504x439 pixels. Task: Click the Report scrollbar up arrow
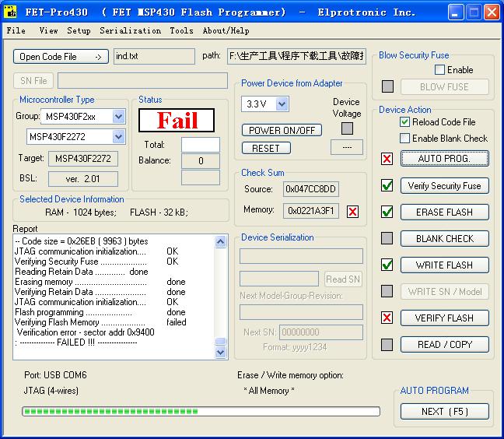tap(221, 241)
